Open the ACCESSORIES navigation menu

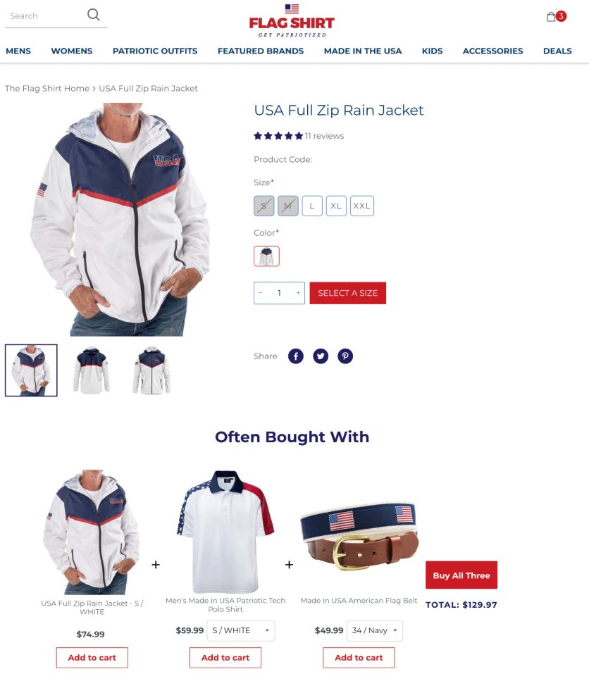click(492, 51)
